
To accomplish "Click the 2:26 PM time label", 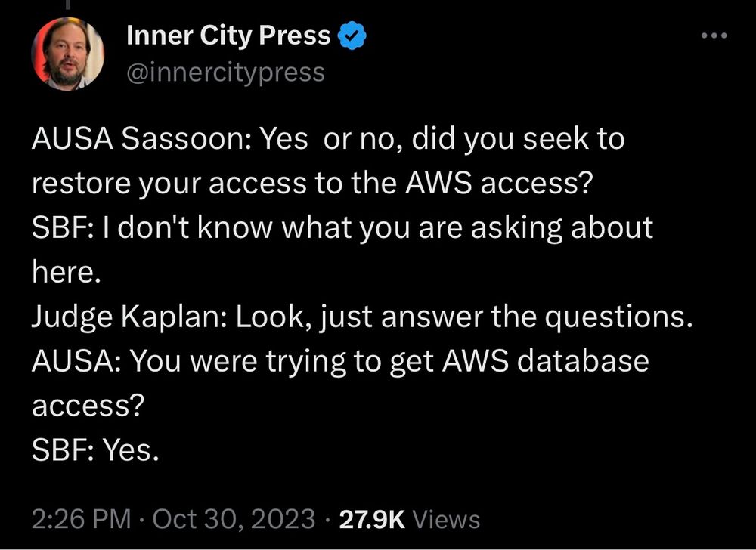I will (x=79, y=519).
